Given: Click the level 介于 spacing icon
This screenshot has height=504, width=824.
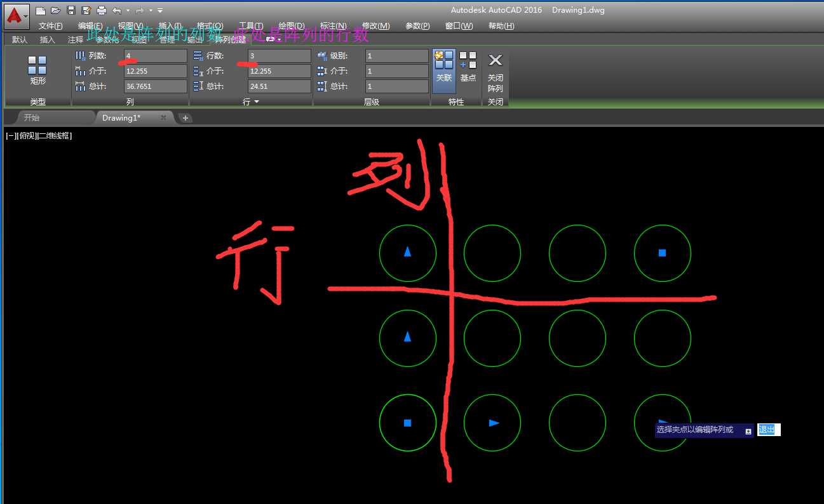Looking at the screenshot, I should click(x=322, y=71).
